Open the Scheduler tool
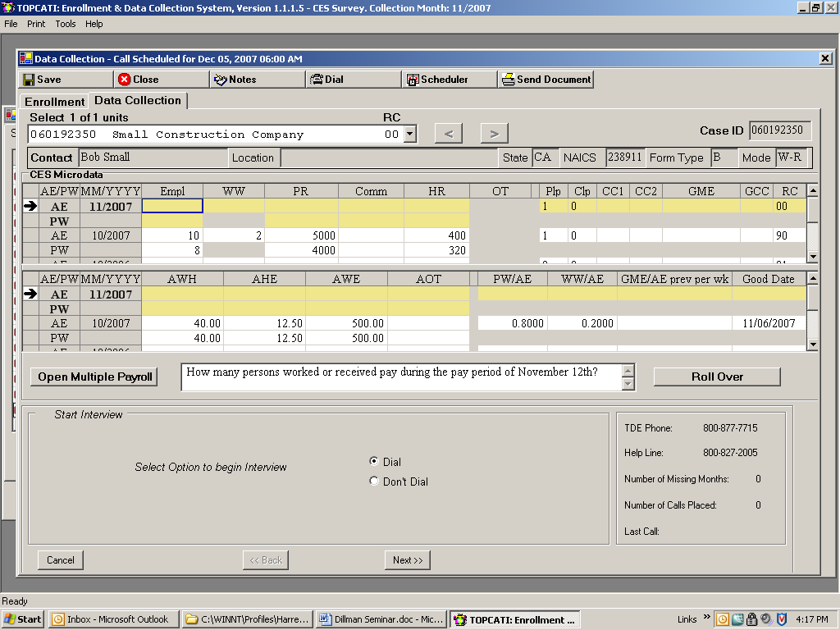This screenshot has width=840, height=630. [x=413, y=80]
